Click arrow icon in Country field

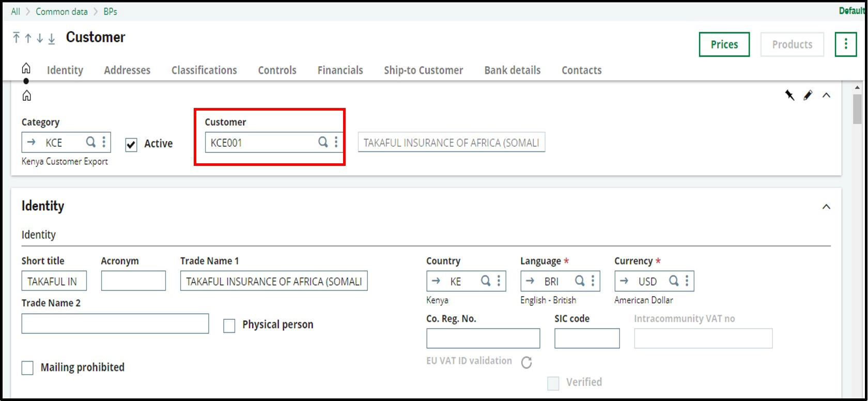(x=436, y=281)
